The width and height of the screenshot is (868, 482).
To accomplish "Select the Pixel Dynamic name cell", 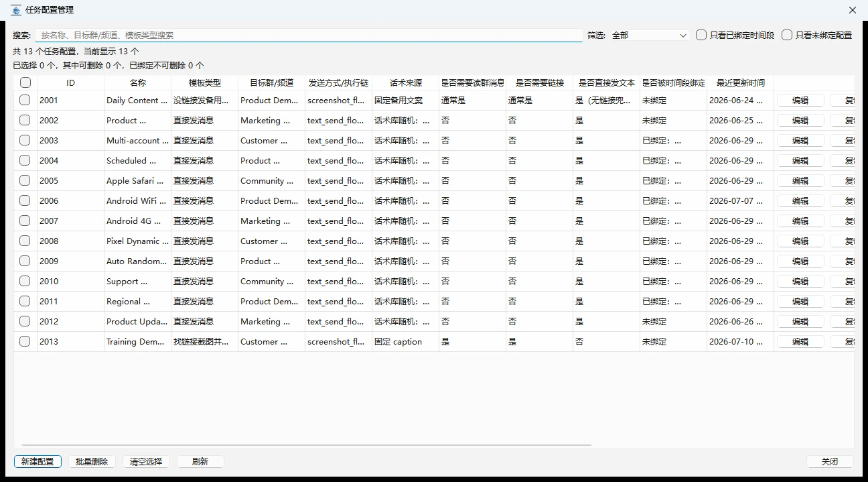I will (x=137, y=241).
